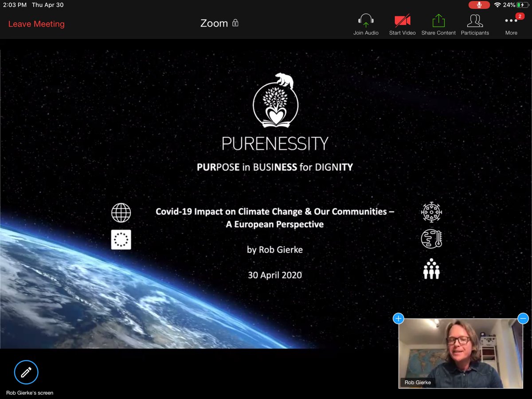This screenshot has height=399, width=532.
Task: Enlarge Rob Gierke's video thumbnail with plus
Action: [398, 318]
